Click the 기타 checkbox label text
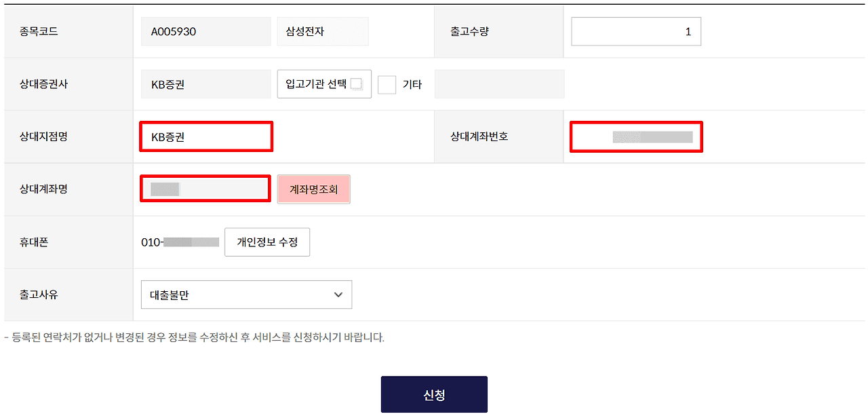868x414 pixels. tap(412, 85)
